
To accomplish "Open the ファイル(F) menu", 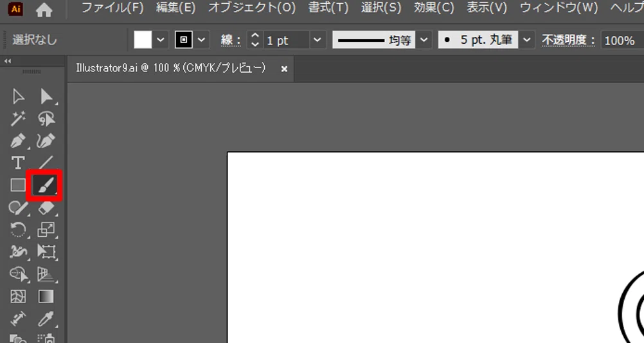I will [112, 8].
